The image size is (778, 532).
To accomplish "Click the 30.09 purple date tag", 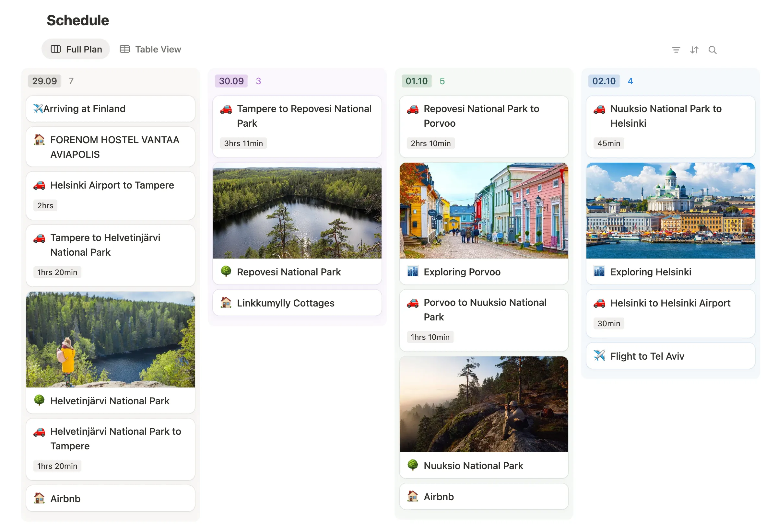I will click(231, 81).
